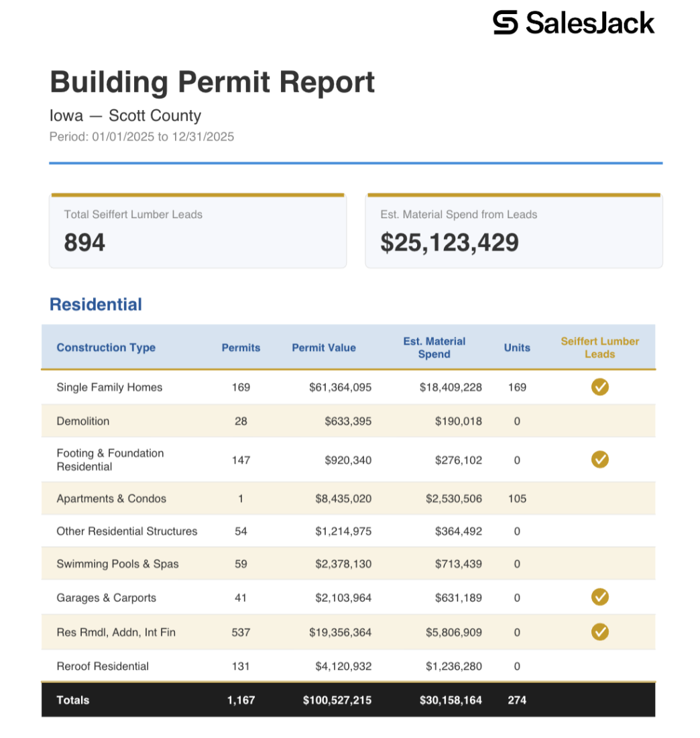Viewport: 700px width, 738px height.
Task: Click the $18,409,228 material spend cell
Action: [451, 387]
